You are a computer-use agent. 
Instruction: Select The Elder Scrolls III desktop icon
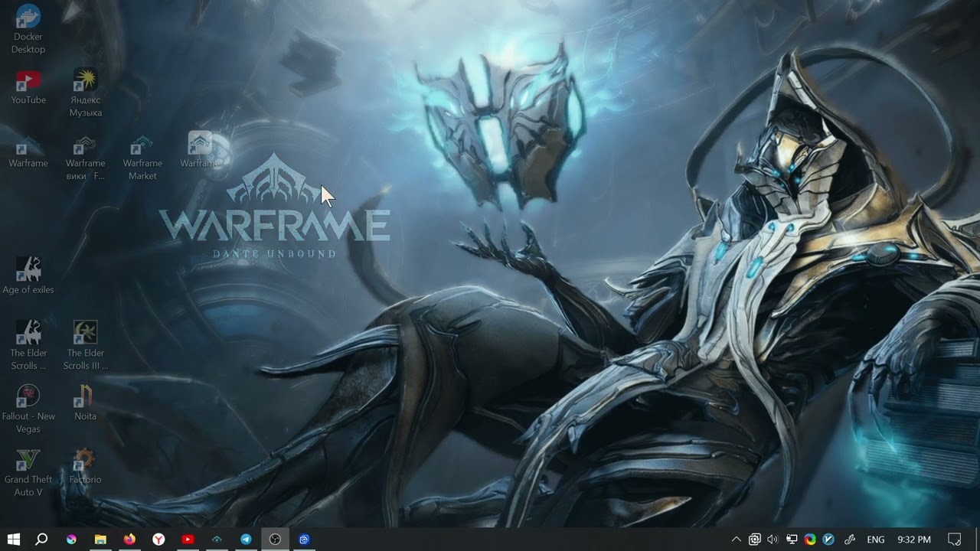pyautogui.click(x=85, y=345)
